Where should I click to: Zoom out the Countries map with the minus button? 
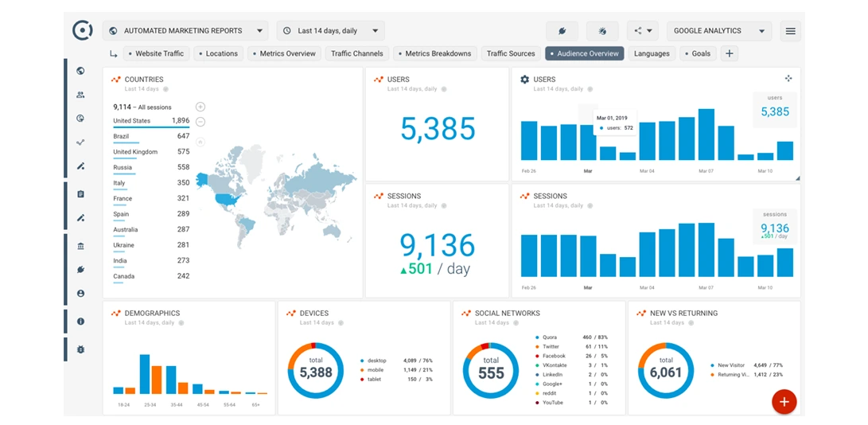[x=200, y=122]
